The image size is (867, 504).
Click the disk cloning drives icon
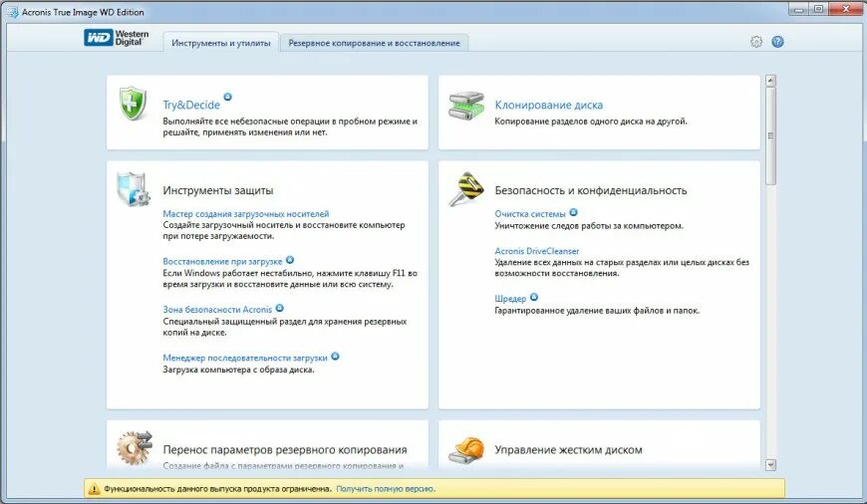[466, 106]
